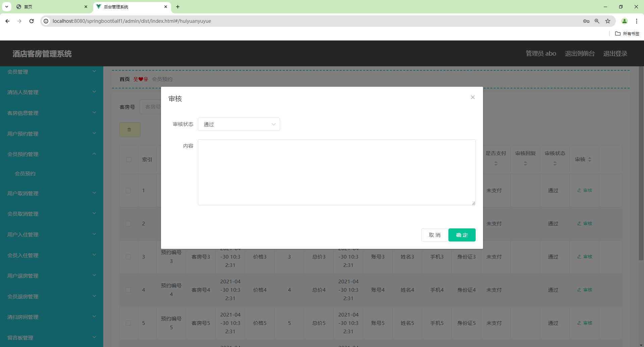Click the 退出登录 logout link

coord(615,53)
